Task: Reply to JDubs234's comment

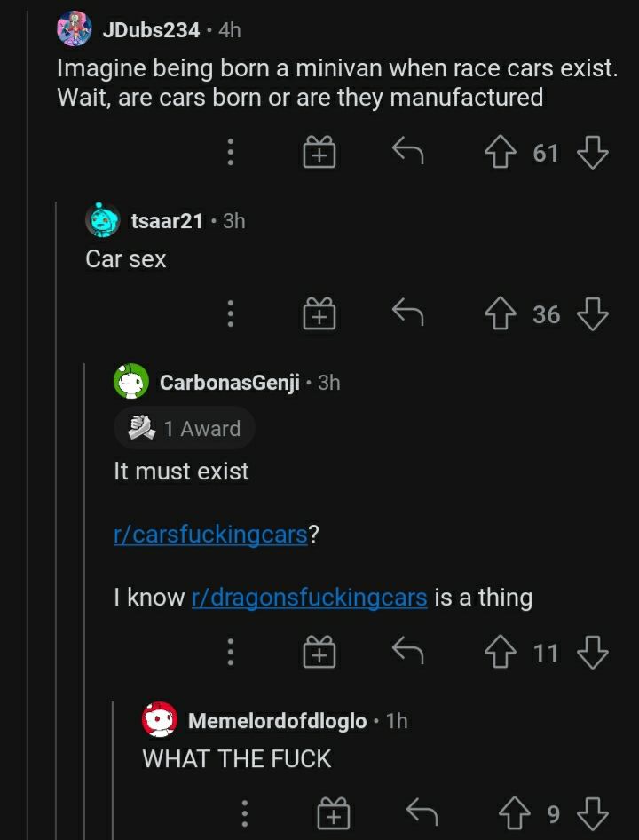Action: (407, 154)
